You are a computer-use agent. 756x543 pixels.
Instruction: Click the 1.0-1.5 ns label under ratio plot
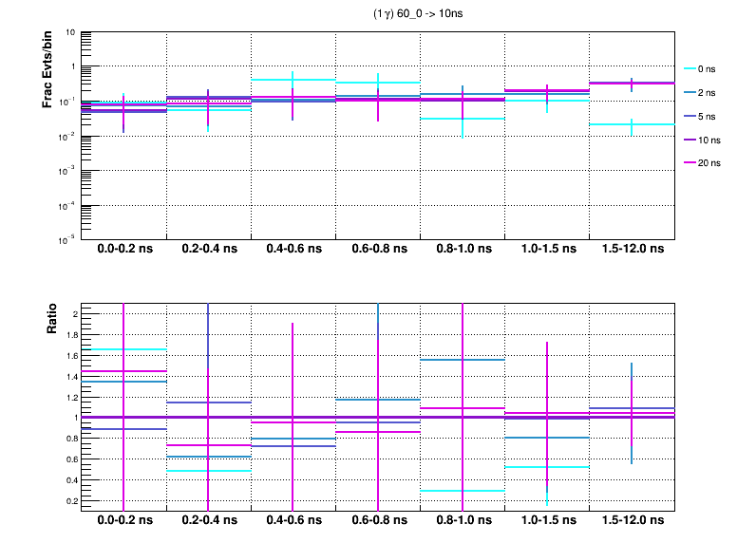[547, 522]
